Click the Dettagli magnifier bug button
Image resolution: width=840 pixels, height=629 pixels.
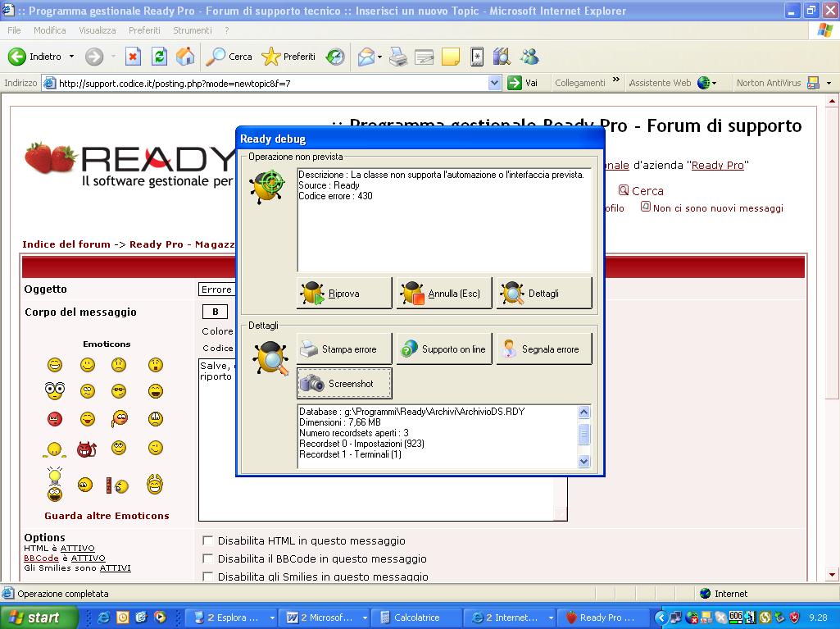pyautogui.click(x=544, y=294)
